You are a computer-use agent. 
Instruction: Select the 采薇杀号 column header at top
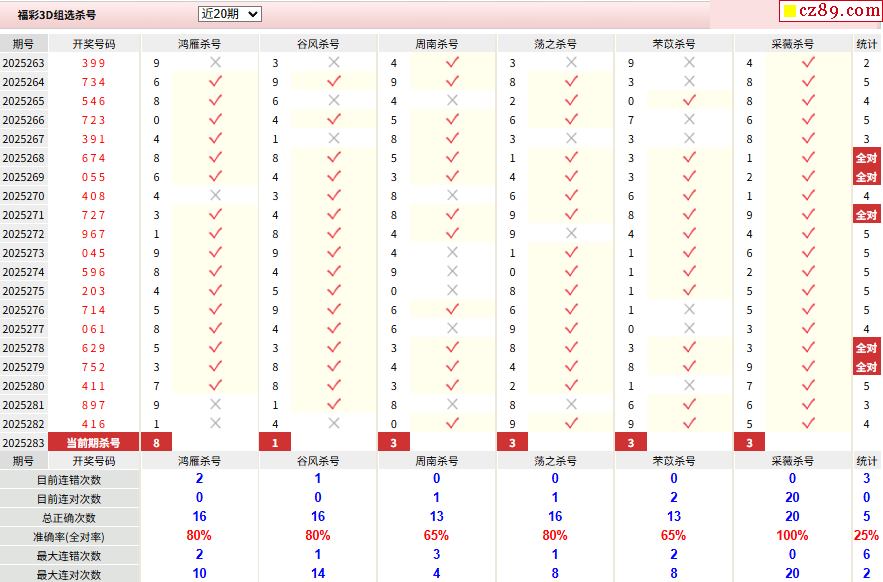[x=792, y=44]
